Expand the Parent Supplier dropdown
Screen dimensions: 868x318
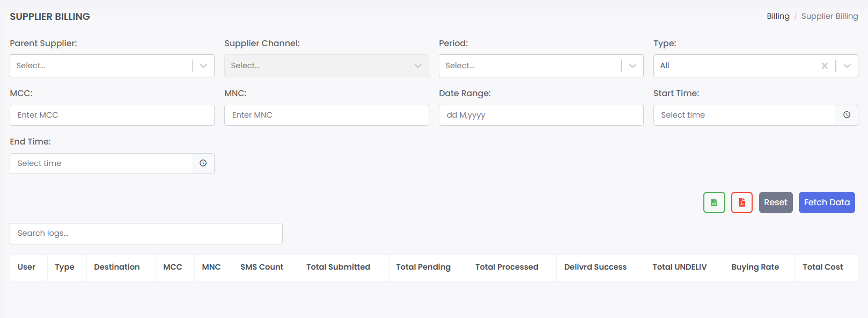click(x=203, y=66)
